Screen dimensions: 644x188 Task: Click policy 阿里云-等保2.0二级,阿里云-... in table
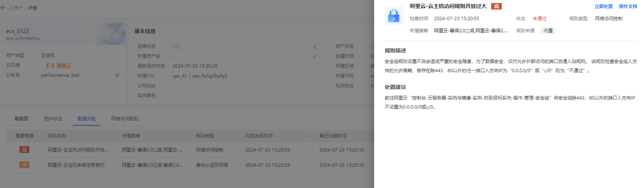tap(152, 150)
